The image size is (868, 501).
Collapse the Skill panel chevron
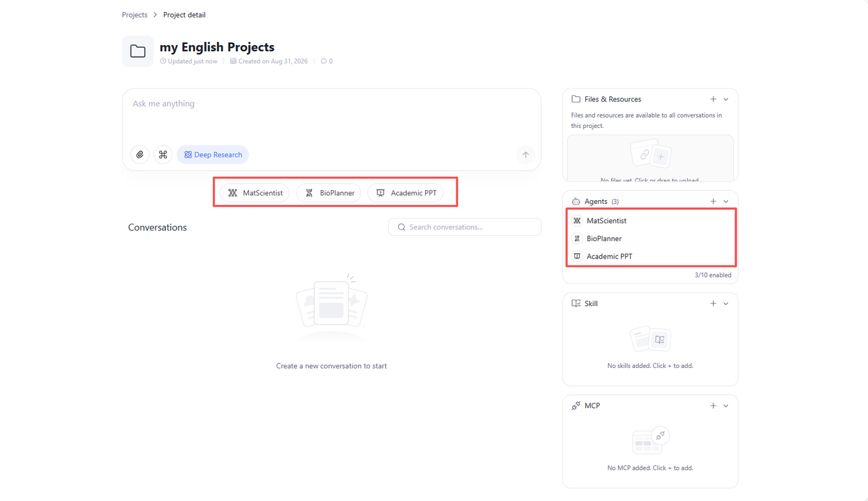[726, 303]
